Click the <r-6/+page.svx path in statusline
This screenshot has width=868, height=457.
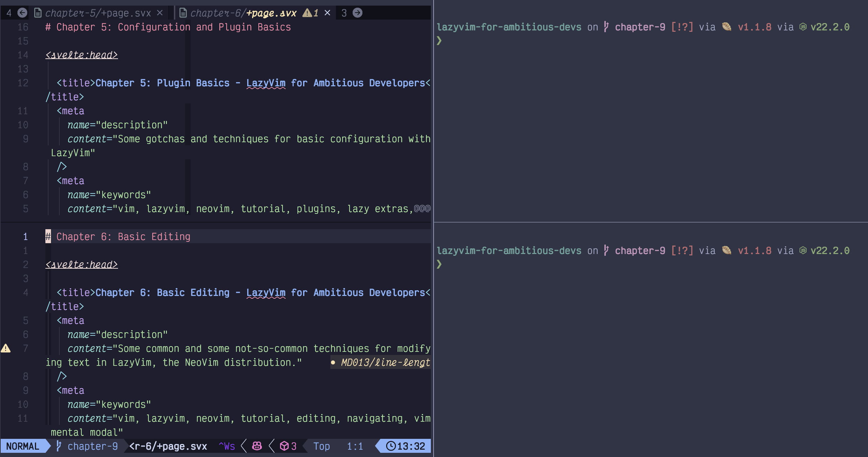[x=168, y=446]
